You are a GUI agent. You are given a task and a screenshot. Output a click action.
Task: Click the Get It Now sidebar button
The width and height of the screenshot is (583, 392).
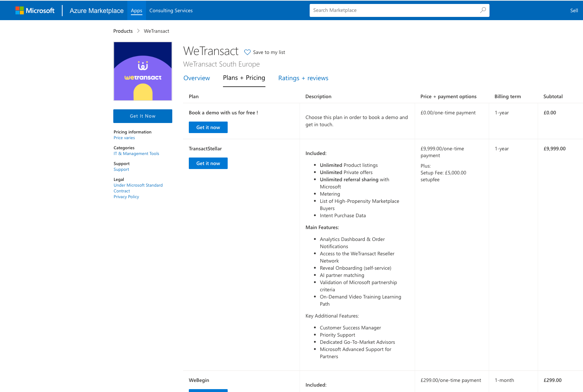click(x=143, y=116)
